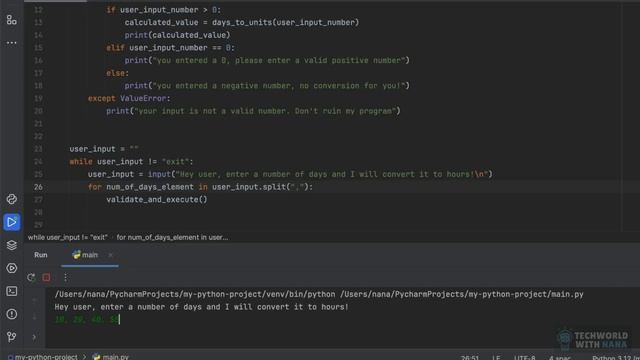Change the UTF-8 file encoding
This screenshot has width=640, height=360.
point(524,358)
